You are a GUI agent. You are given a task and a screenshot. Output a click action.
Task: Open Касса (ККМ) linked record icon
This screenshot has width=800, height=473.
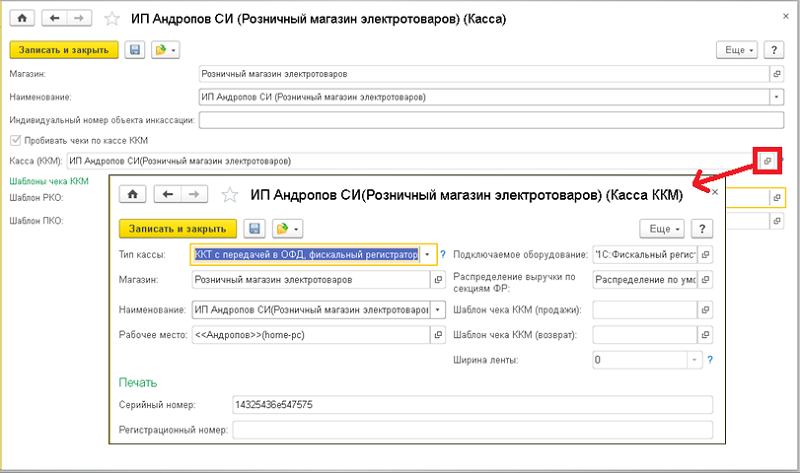click(767, 161)
